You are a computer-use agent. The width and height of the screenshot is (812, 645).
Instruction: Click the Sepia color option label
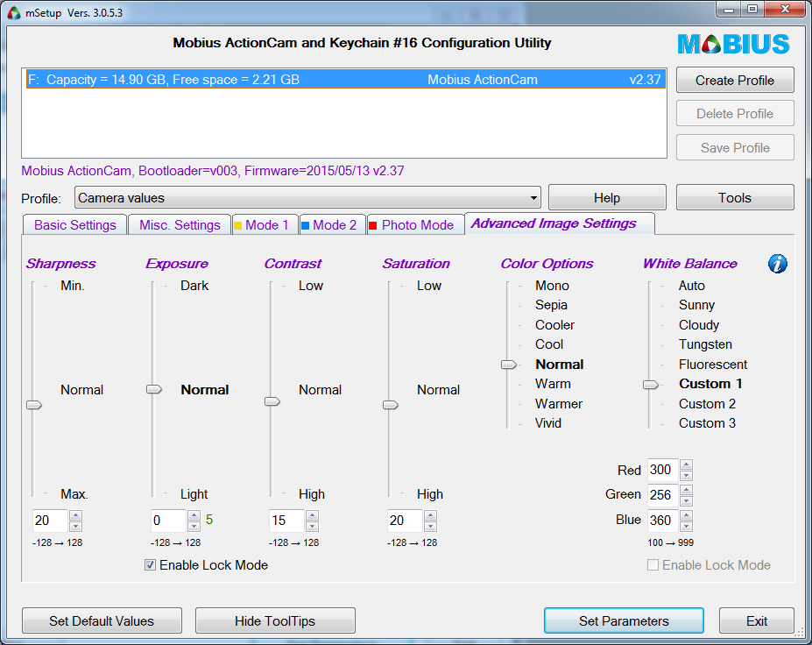[x=551, y=305]
